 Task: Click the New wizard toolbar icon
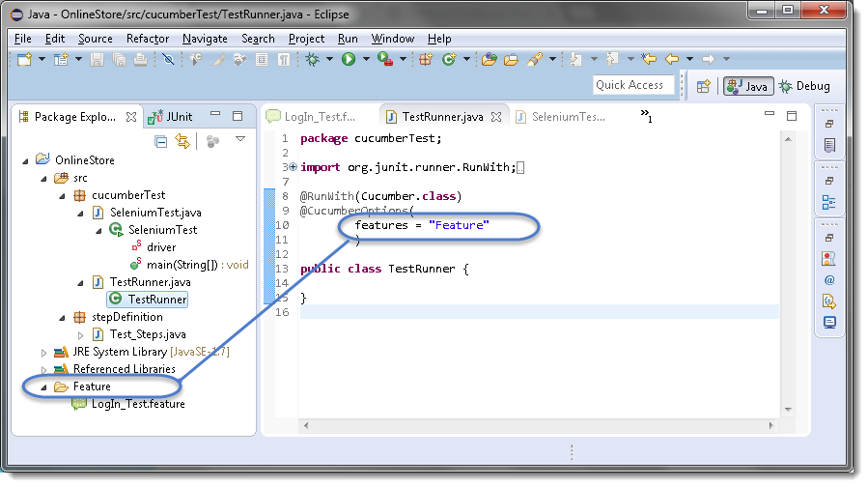(24, 59)
